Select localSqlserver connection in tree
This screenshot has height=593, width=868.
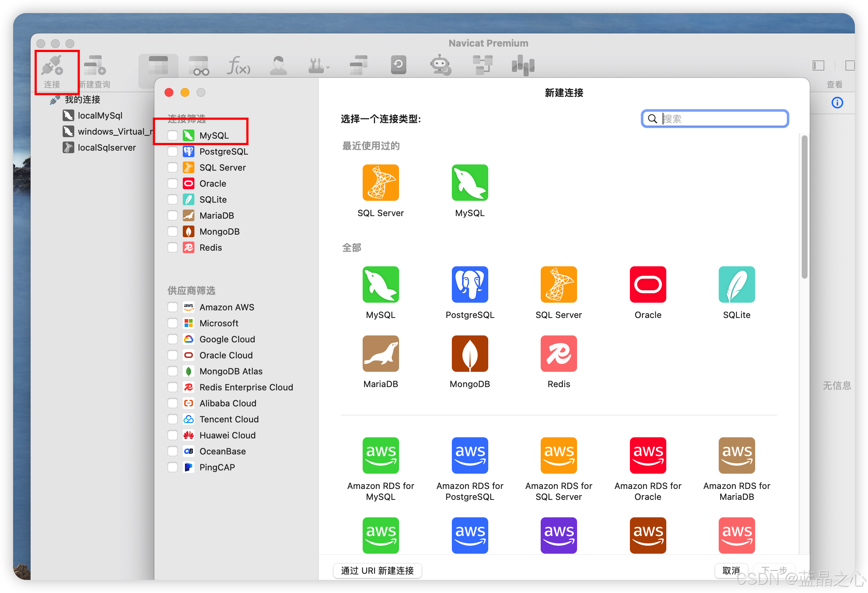click(x=99, y=148)
